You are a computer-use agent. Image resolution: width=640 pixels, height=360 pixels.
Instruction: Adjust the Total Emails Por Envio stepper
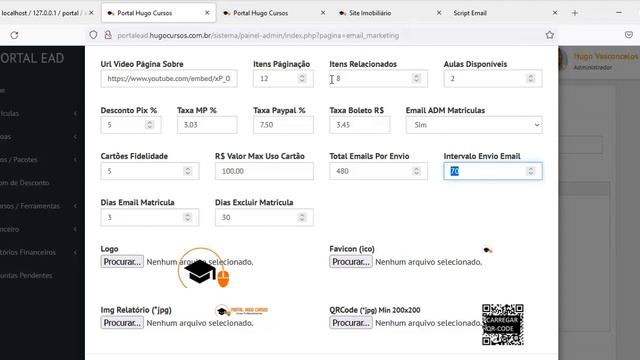click(416, 171)
